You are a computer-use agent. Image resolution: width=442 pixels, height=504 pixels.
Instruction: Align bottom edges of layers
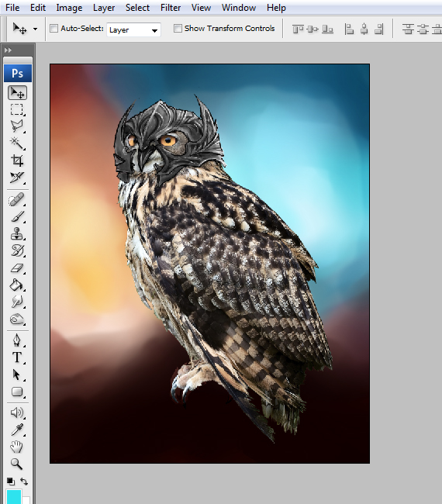pos(327,29)
